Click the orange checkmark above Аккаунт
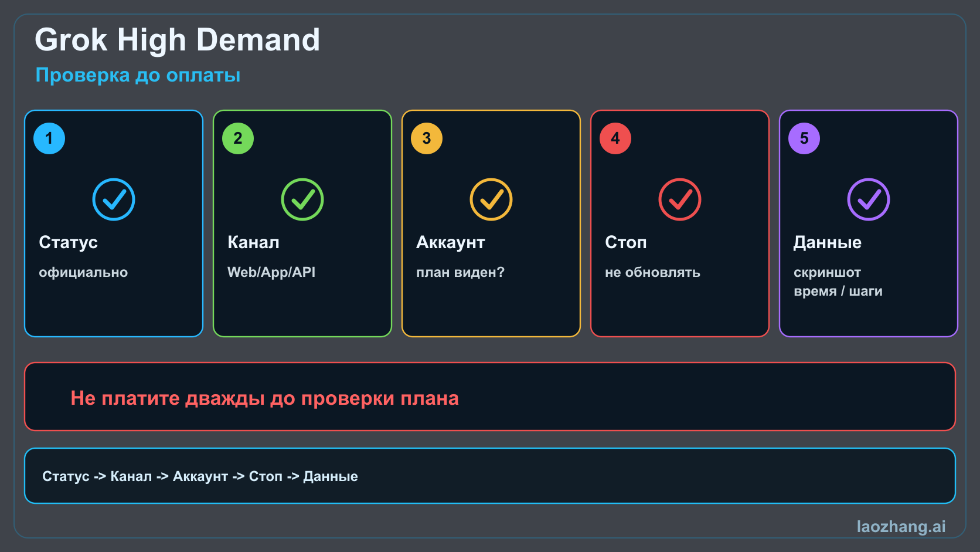 coord(491,199)
